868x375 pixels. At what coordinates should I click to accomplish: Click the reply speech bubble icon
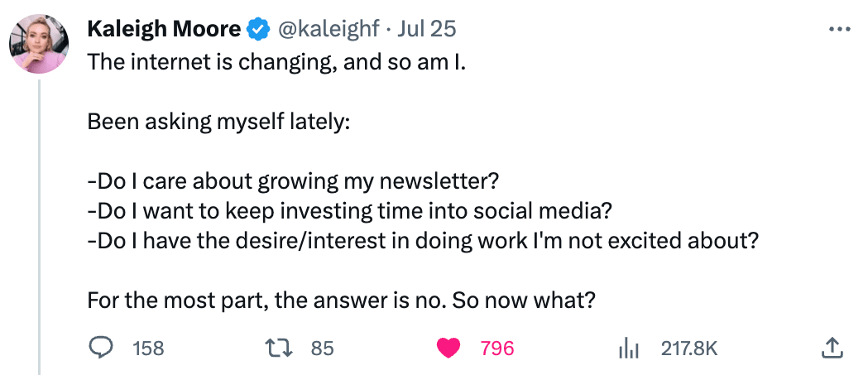[x=101, y=348]
